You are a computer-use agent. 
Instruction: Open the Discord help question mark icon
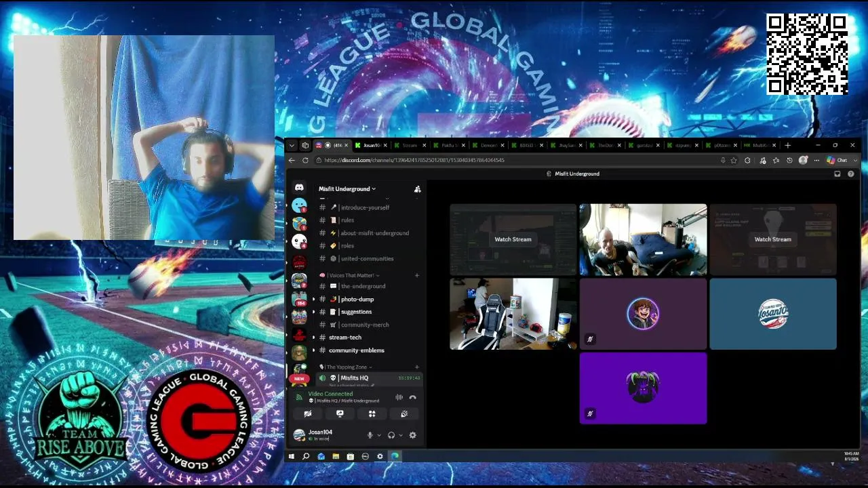coord(850,174)
